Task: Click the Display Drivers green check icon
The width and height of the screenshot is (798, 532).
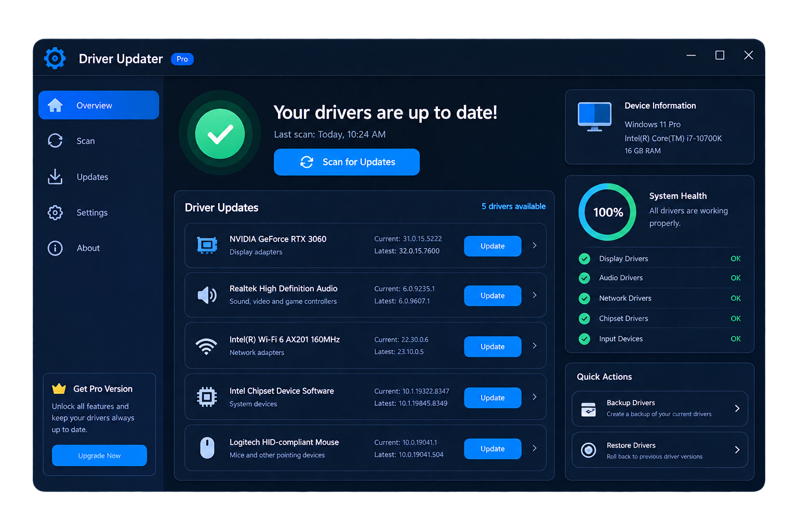Action: [584, 259]
